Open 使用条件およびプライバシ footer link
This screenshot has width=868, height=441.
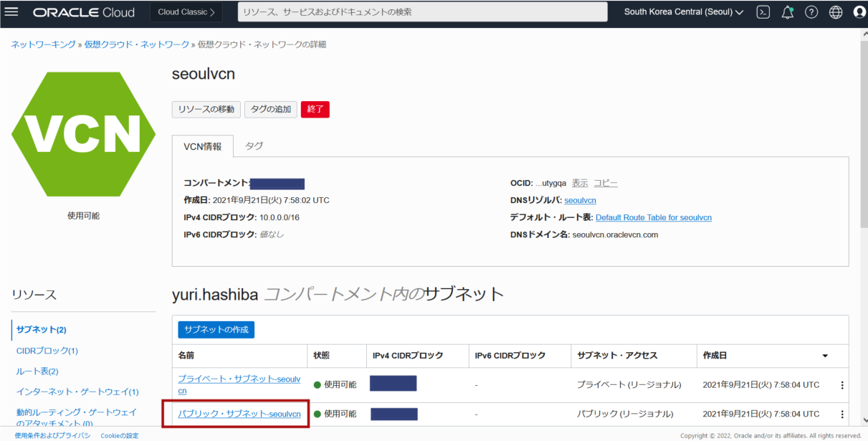click(52, 435)
